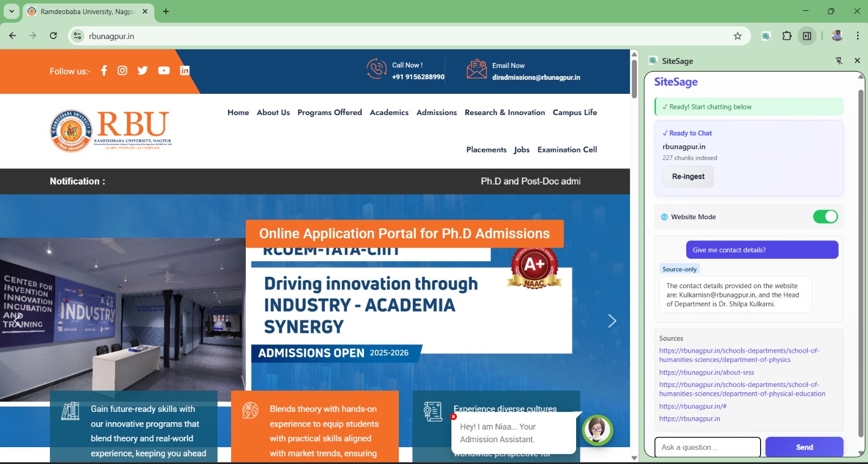Click the Ask a question input field

pos(707,447)
